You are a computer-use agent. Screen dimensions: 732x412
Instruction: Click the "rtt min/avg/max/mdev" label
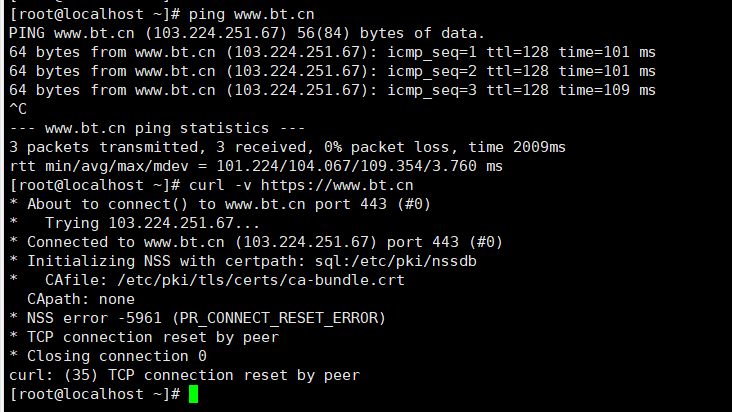[100, 166]
